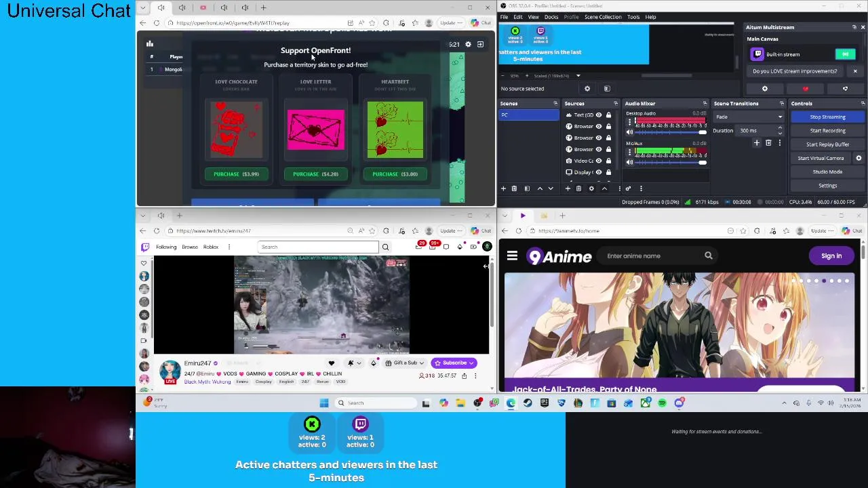Open advanced audio properties in Audio Mixer
Viewport: 868px width, 488px height.
pyautogui.click(x=628, y=188)
